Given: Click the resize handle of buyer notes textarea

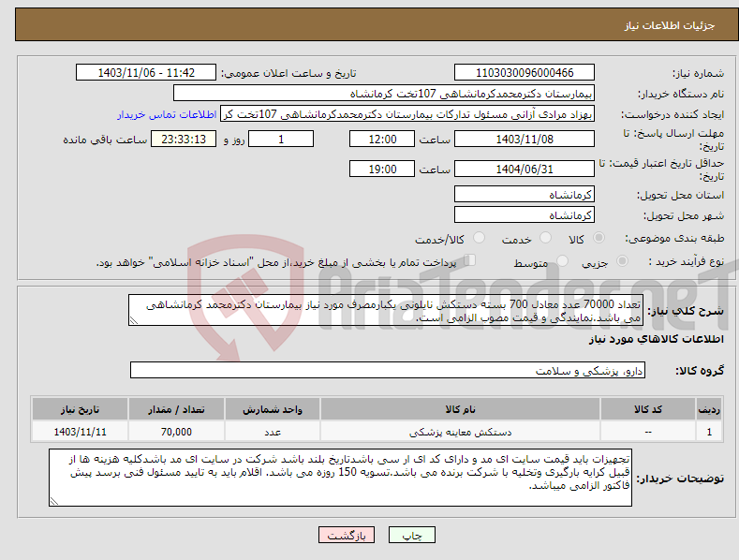Looking at the screenshot, I should coord(53,501).
